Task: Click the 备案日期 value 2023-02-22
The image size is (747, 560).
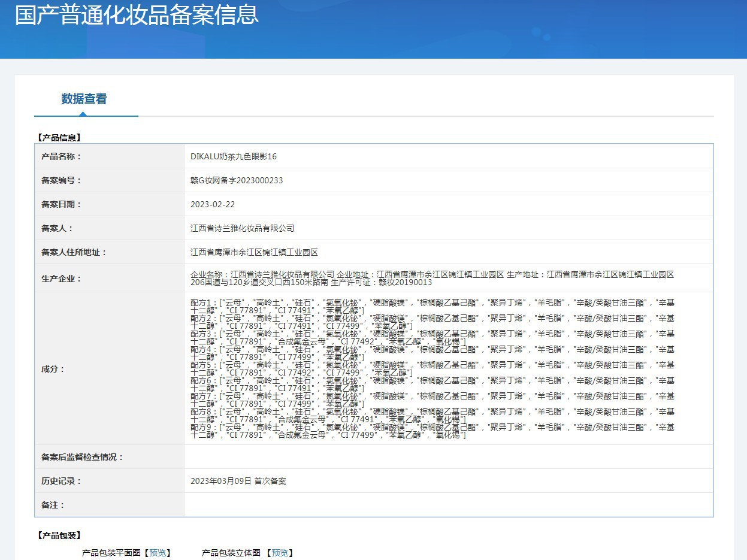Action: 213,204
